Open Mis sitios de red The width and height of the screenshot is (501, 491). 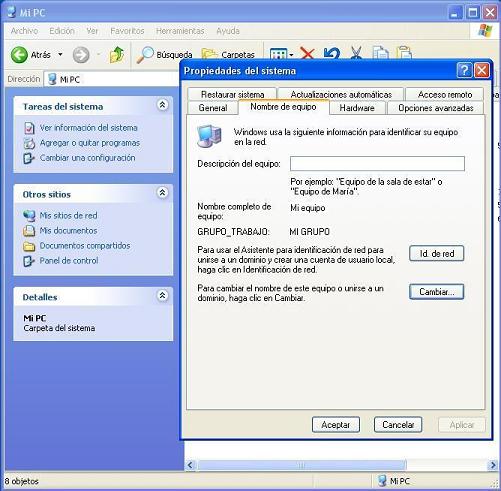pyautogui.click(x=69, y=216)
